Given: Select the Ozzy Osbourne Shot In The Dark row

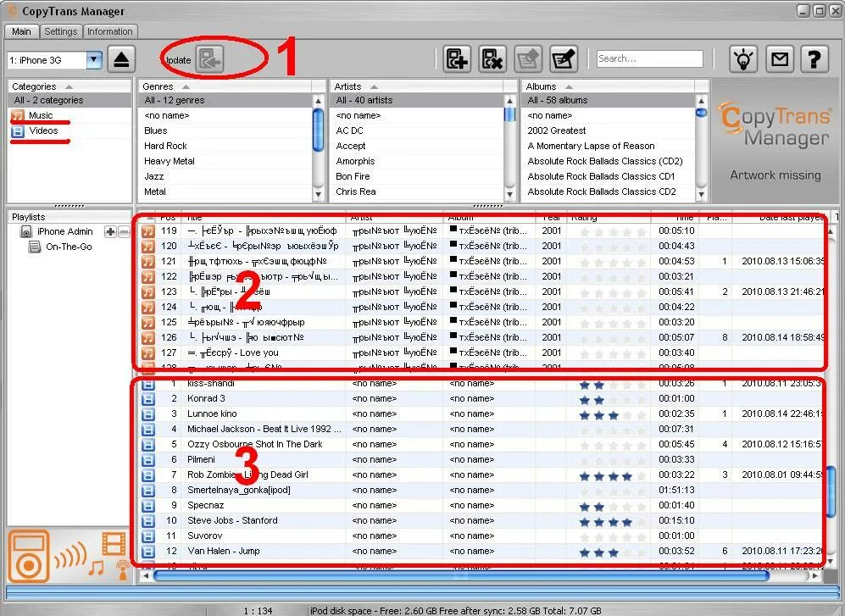Looking at the screenshot, I should pos(481,445).
